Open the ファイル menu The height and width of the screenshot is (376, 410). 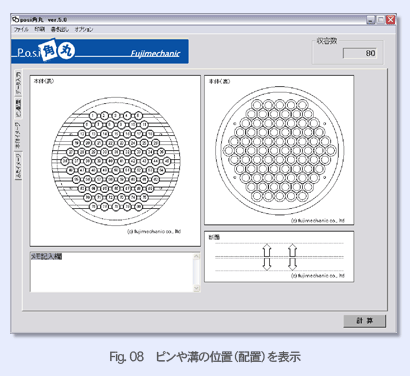(21, 29)
